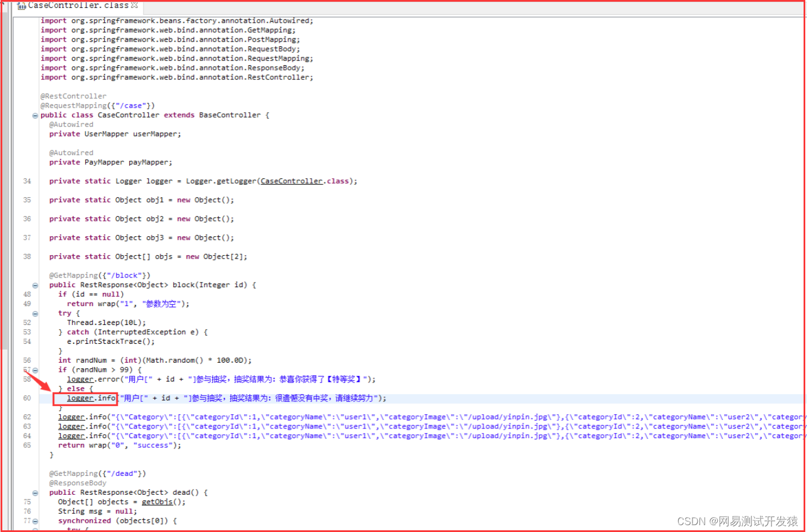807x532 pixels.
Task: Click the 'int randNum' declaration line
Action: pos(155,360)
